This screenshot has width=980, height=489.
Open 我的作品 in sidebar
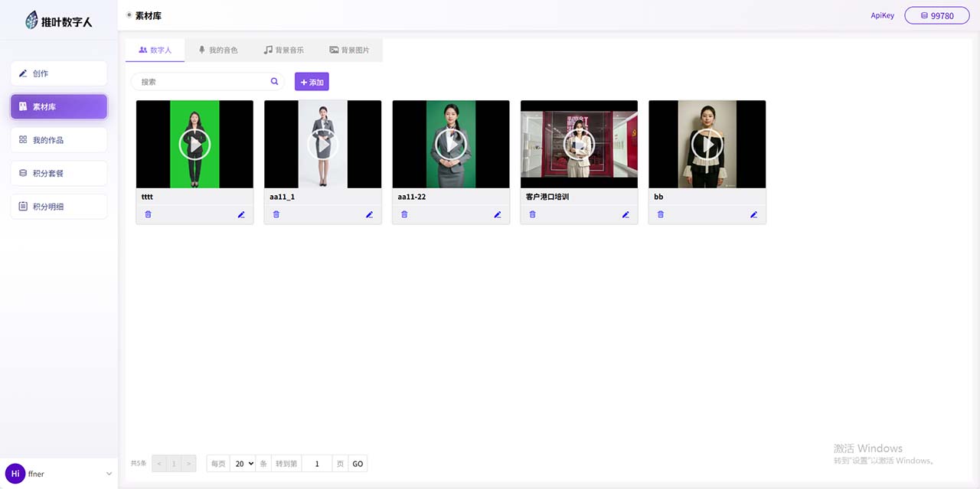pyautogui.click(x=59, y=140)
